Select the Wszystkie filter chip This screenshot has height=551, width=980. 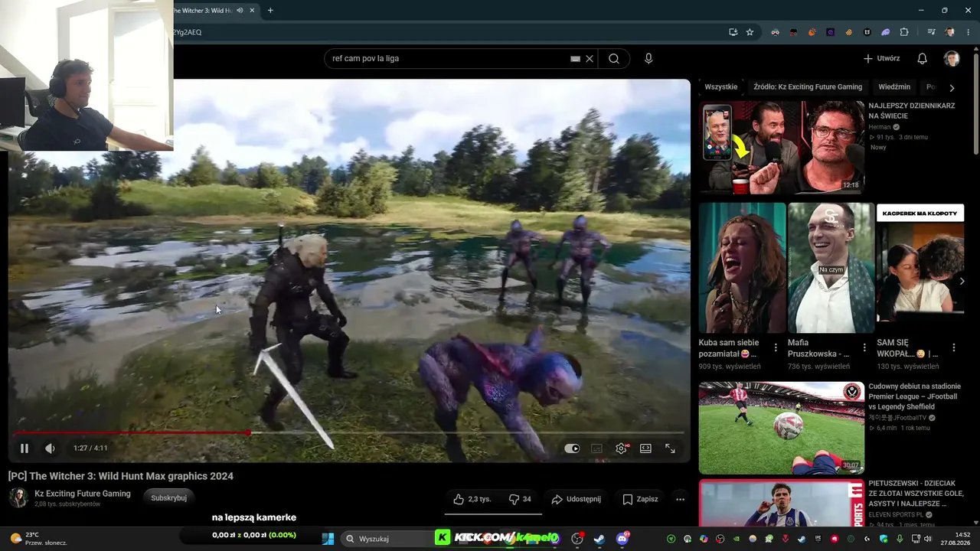[721, 87]
